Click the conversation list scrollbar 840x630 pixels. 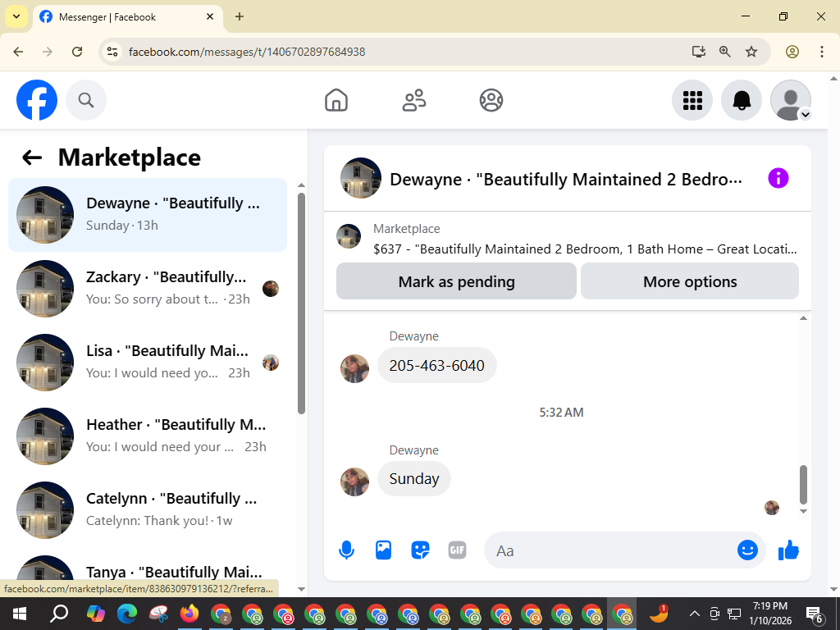[x=301, y=304]
